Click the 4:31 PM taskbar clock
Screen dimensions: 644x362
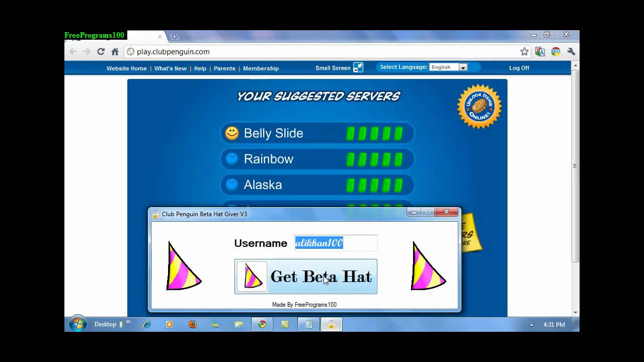click(554, 325)
